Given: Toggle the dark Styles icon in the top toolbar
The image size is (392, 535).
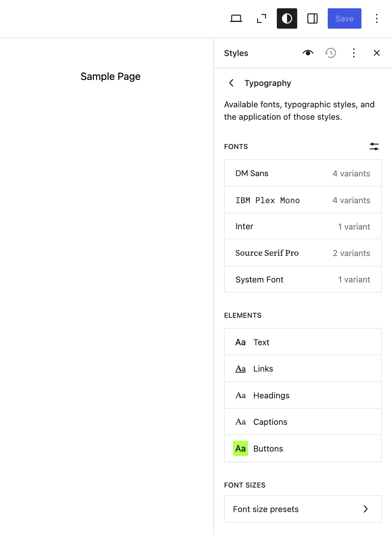Looking at the screenshot, I should tap(287, 18).
